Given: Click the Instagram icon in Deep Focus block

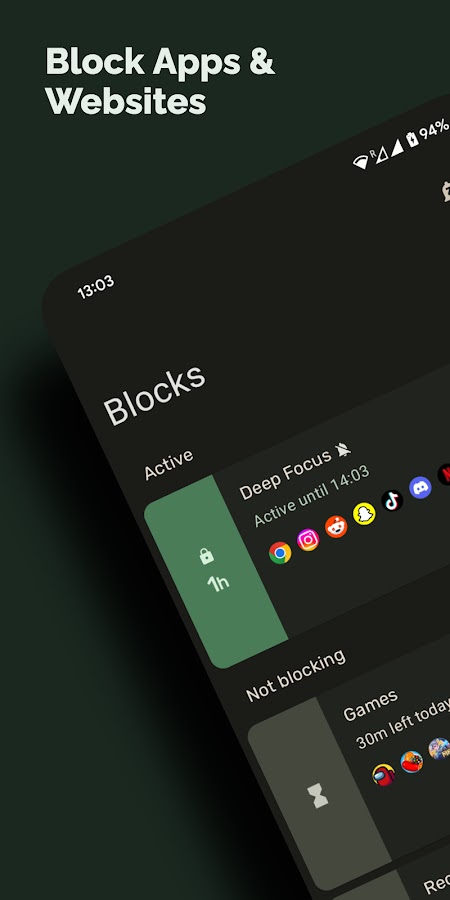Looking at the screenshot, I should (x=308, y=540).
